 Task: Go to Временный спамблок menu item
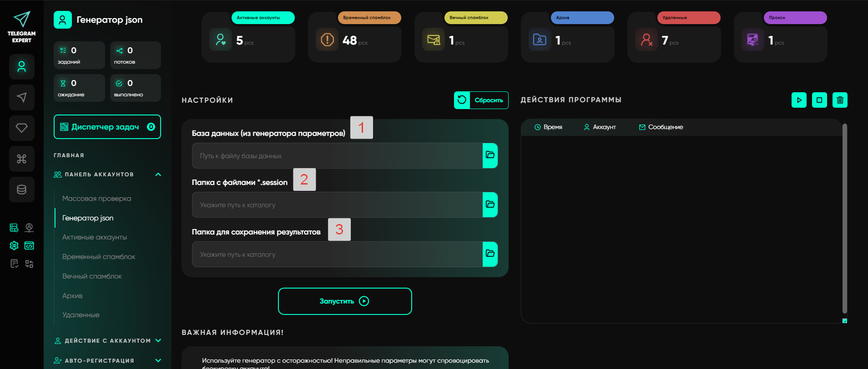[x=99, y=257]
